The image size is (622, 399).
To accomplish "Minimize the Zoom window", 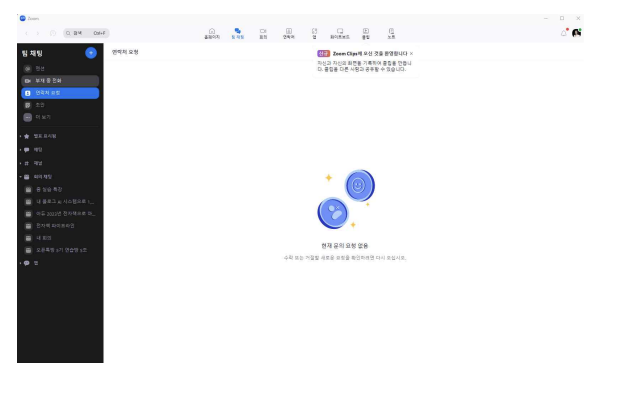I will click(x=546, y=18).
